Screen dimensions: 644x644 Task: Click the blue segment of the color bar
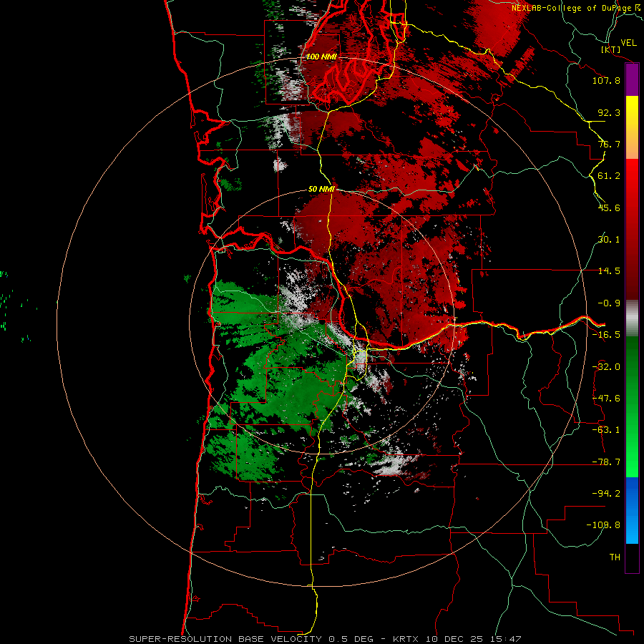pos(632,510)
